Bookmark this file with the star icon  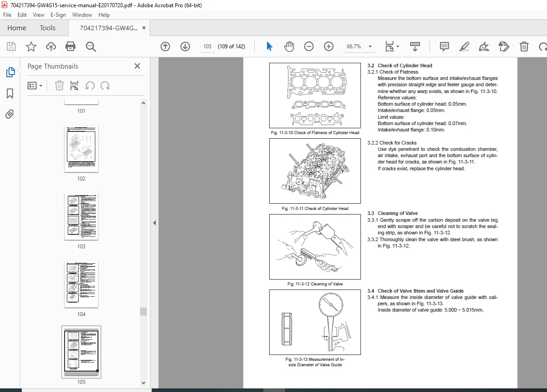tap(31, 47)
